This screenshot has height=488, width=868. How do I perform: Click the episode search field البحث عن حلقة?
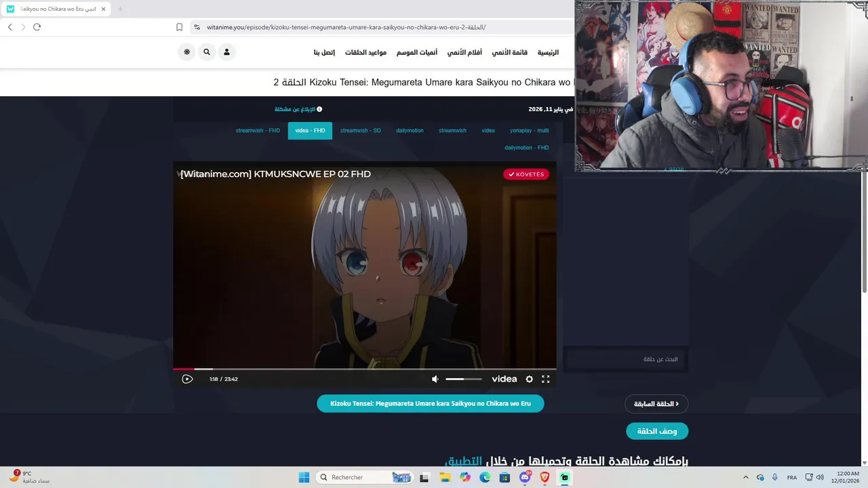[x=625, y=359]
